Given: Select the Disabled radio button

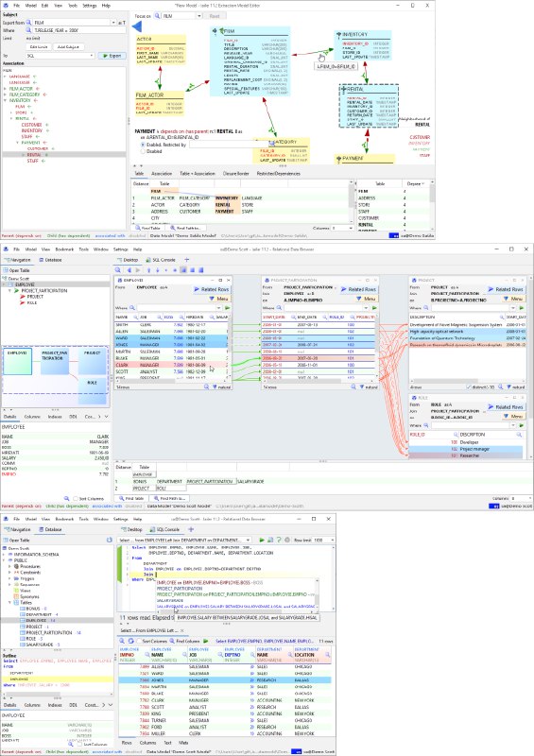Looking at the screenshot, I should 143,151.
